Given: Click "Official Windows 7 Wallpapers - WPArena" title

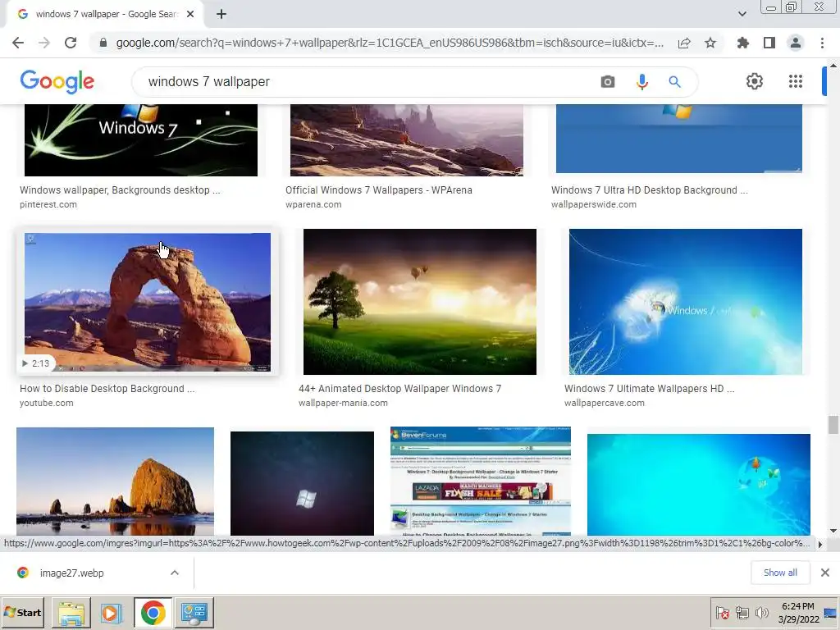Looking at the screenshot, I should [x=379, y=190].
